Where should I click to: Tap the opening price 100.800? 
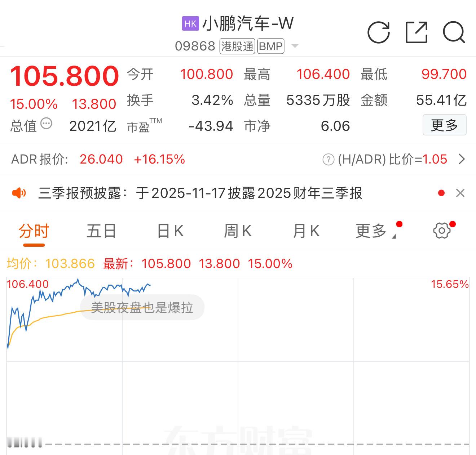[x=207, y=74]
